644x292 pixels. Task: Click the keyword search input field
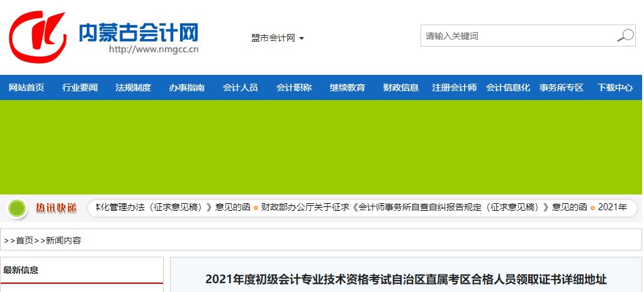click(516, 36)
